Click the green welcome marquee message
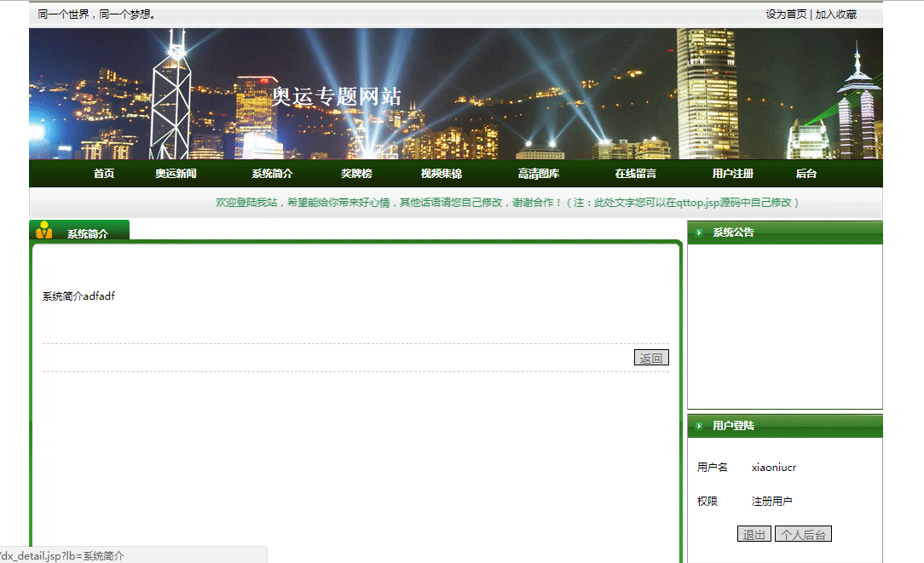This screenshot has height=563, width=924. (507, 203)
